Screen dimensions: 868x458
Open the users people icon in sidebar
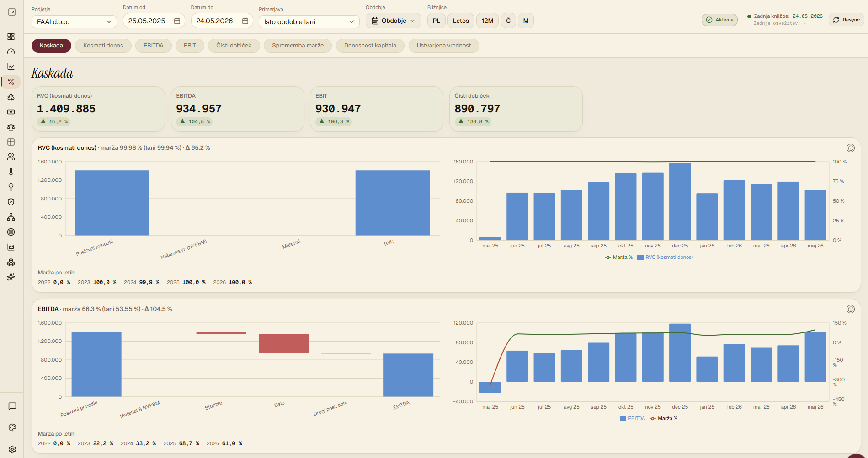click(x=11, y=157)
